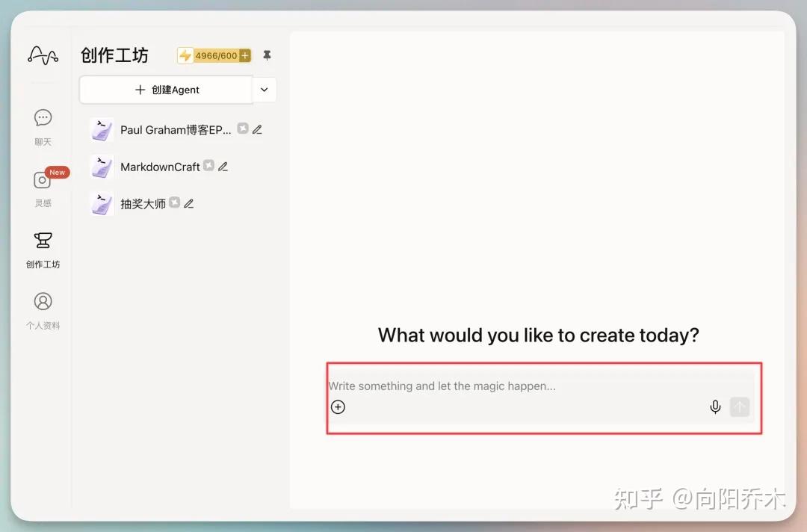Image resolution: width=807 pixels, height=532 pixels.
Task: Click the send arrow in input box
Action: [739, 406]
